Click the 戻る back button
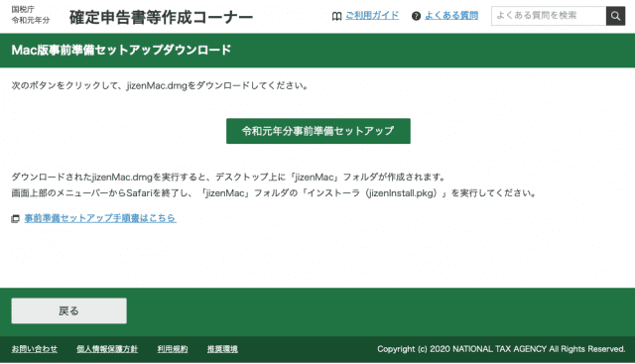635x364 pixels. [x=68, y=311]
